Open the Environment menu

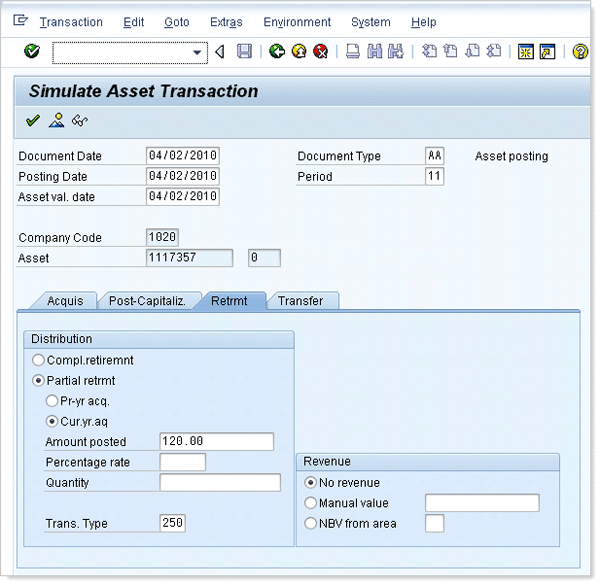pyautogui.click(x=298, y=22)
